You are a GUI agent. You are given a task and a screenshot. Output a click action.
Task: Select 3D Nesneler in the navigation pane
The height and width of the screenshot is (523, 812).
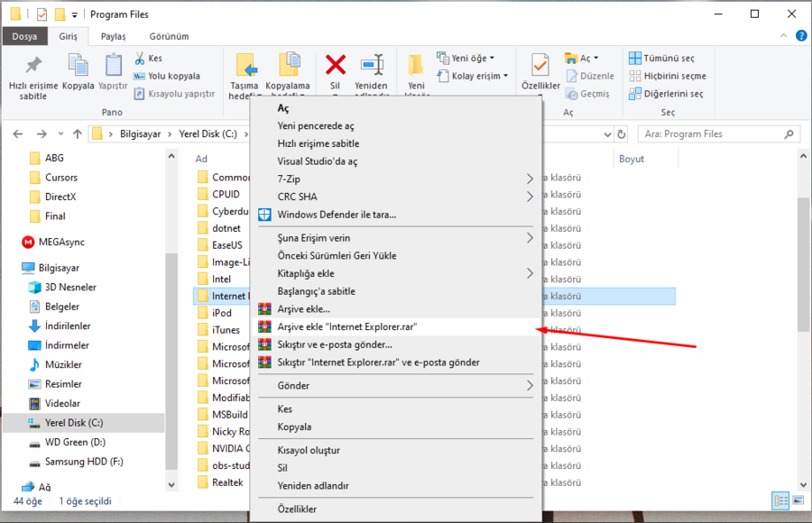pos(62,287)
